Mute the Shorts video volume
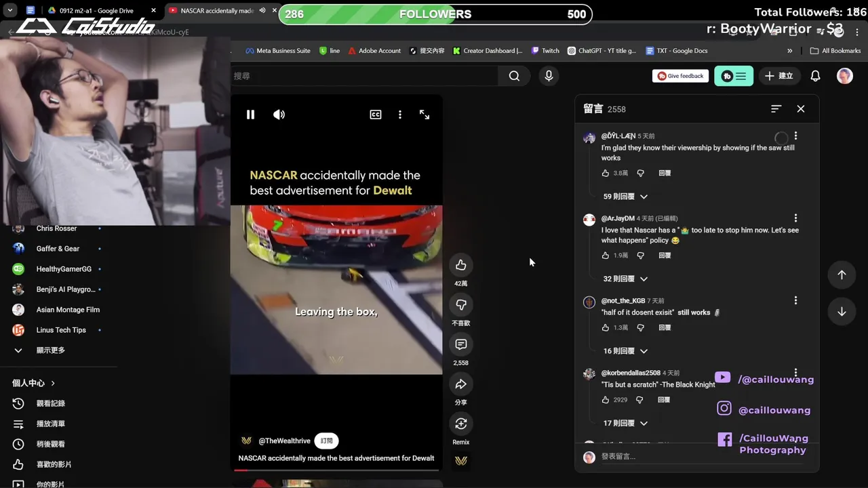 (279, 115)
